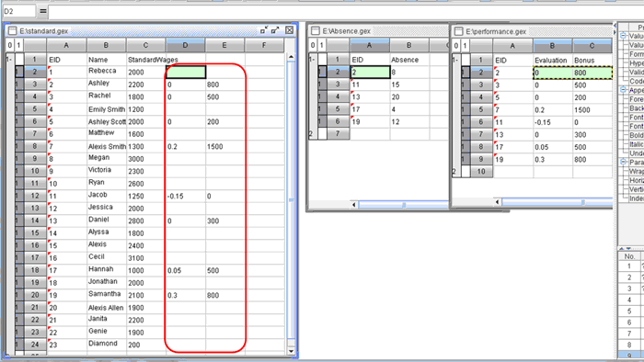Click the cell name box showing D2

[19, 11]
